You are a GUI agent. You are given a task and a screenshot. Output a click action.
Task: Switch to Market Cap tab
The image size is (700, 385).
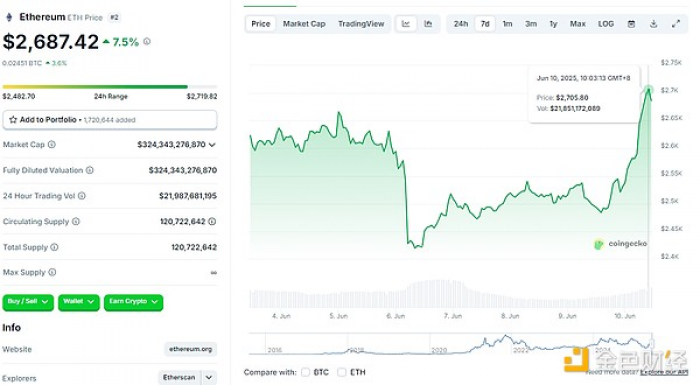point(304,24)
